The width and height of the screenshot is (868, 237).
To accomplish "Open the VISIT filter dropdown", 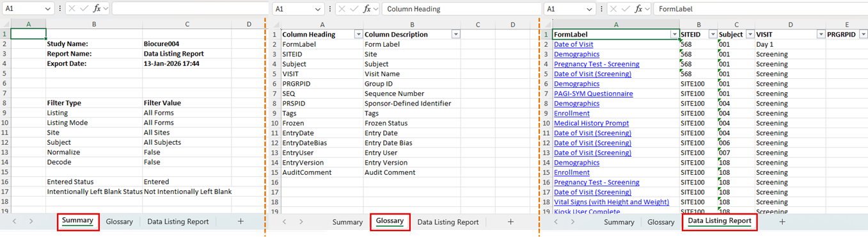I will (821, 35).
